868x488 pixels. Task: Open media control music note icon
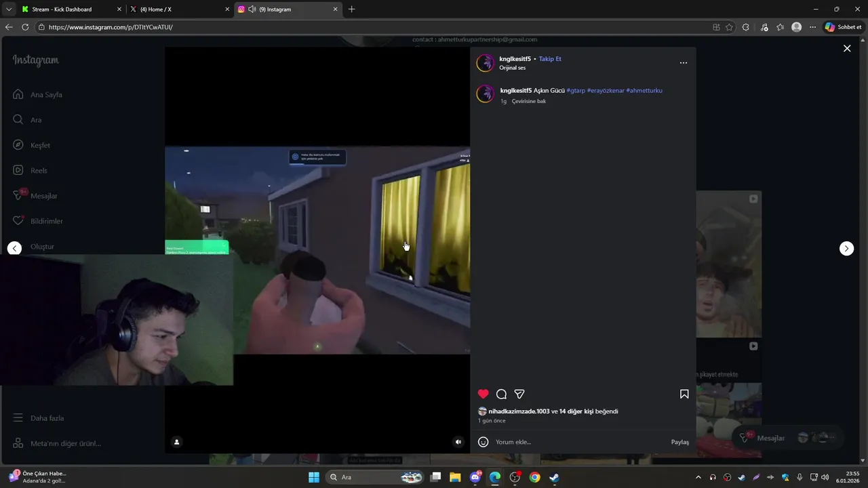pyautogui.click(x=764, y=27)
